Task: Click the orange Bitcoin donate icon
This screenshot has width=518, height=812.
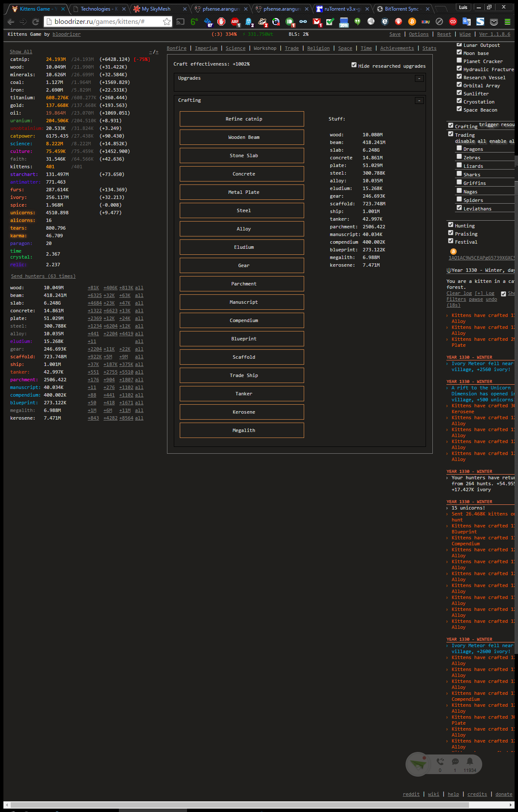Action: [x=453, y=252]
